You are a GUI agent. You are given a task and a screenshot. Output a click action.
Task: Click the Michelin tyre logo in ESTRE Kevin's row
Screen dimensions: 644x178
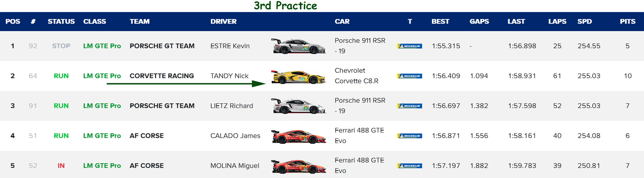[x=410, y=46]
